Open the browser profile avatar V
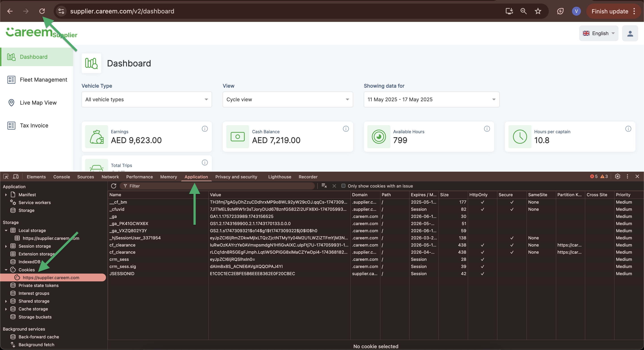 576,11
